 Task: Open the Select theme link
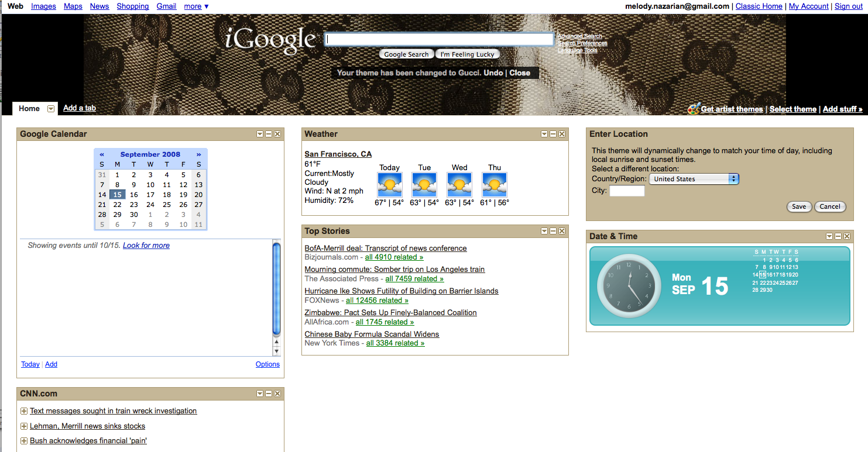coord(793,109)
